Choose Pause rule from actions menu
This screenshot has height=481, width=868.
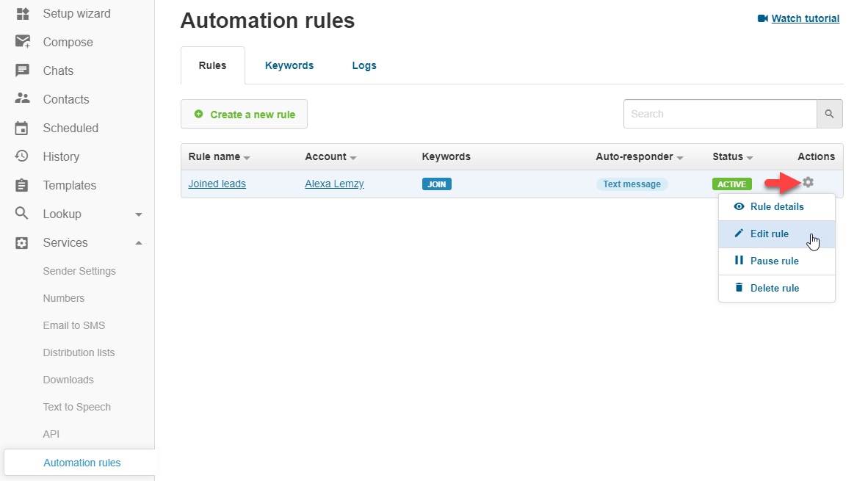(x=777, y=261)
